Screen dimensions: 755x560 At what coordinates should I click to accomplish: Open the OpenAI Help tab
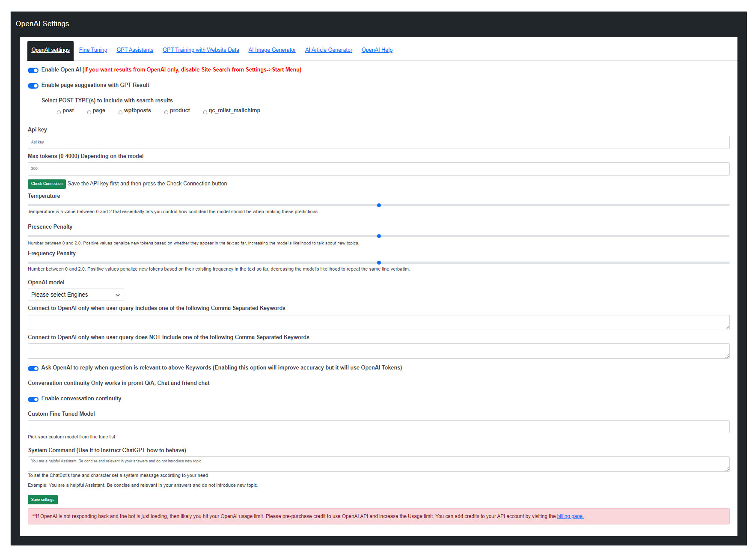pos(377,50)
